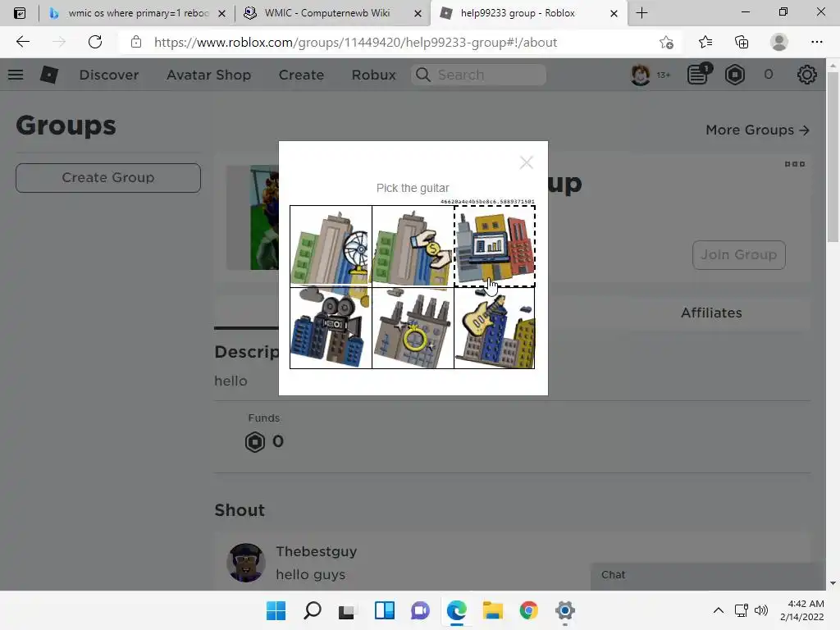Viewport: 840px width, 630px height.
Task: Open a new browser tab
Action: 641,13
